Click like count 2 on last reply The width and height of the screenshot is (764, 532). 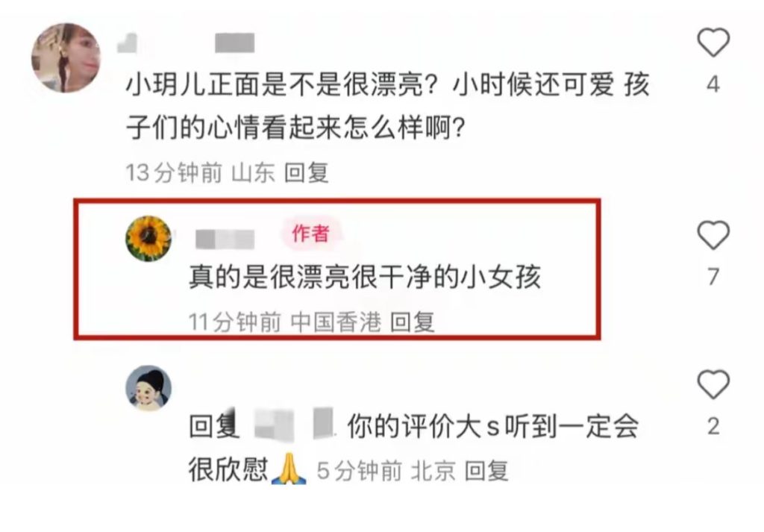pos(713,426)
